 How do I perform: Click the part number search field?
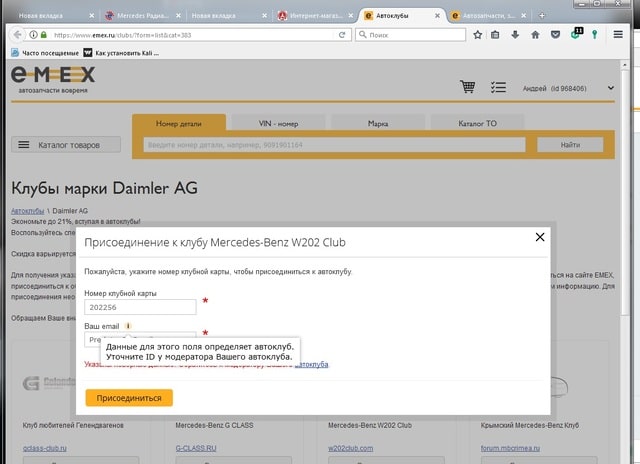[334, 145]
